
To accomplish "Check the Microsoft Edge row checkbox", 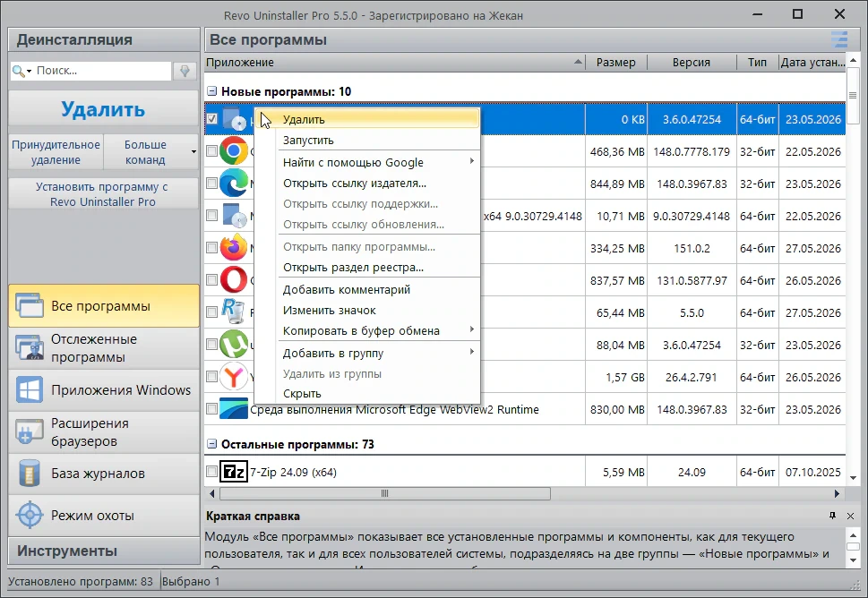I will (211, 184).
